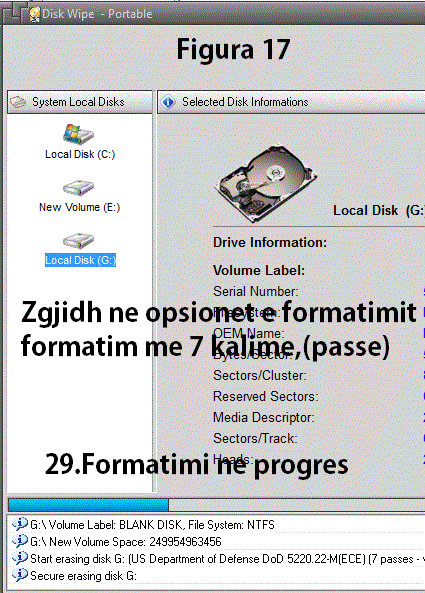Select the Local Disk (C:) label text
Viewport: 425px width, 593px height.
80,154
